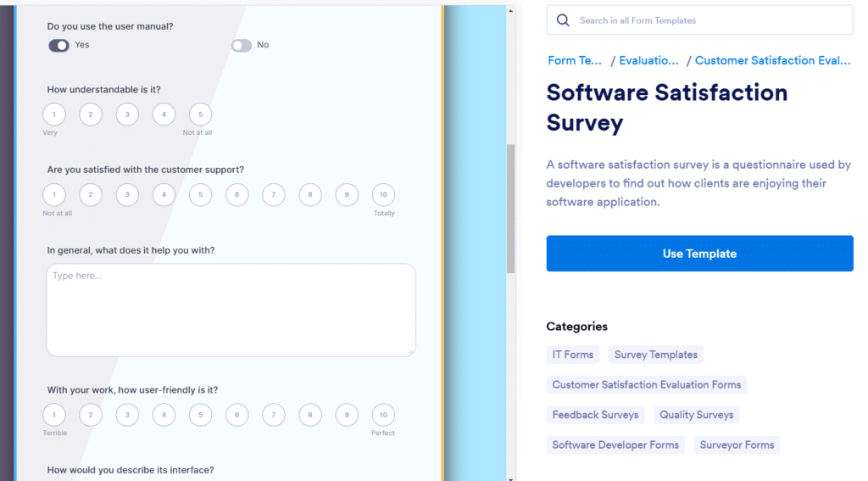Select 3 for how understandable it is
This screenshot has height=481, width=868.
click(x=127, y=115)
